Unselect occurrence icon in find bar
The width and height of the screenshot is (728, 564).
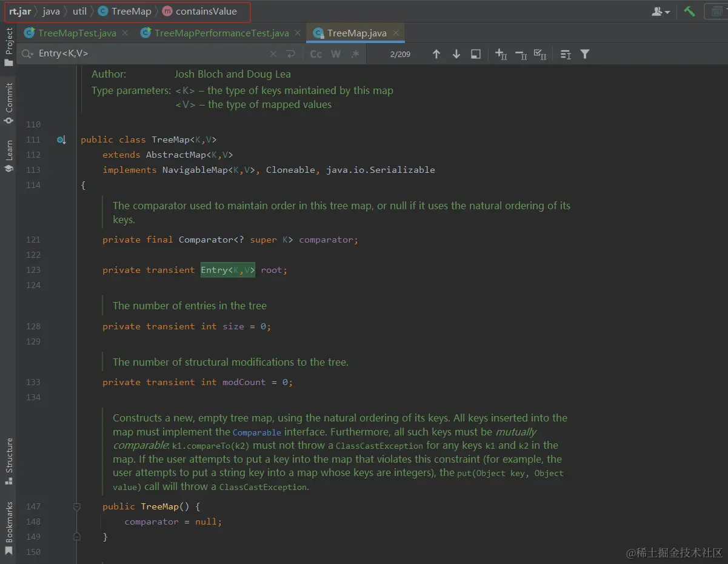click(x=521, y=54)
